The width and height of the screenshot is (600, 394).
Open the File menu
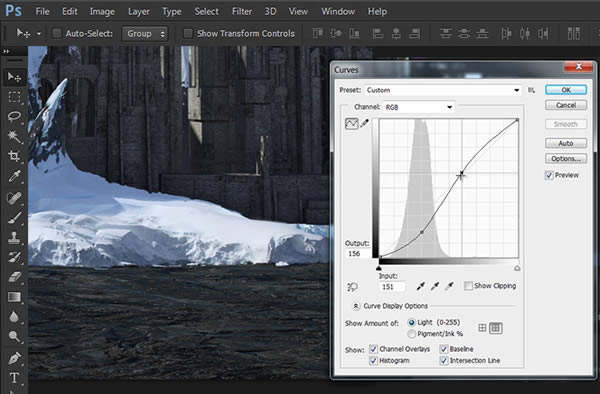click(x=42, y=11)
